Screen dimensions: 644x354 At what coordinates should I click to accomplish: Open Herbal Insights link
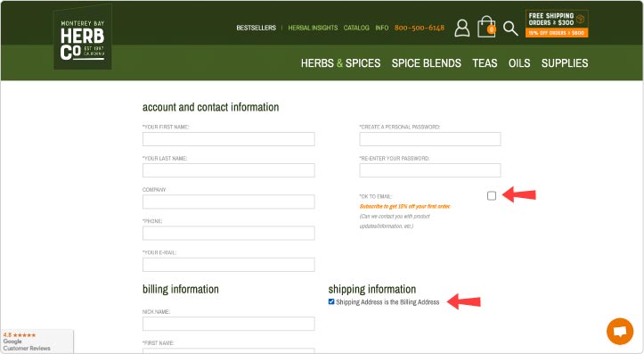point(313,28)
